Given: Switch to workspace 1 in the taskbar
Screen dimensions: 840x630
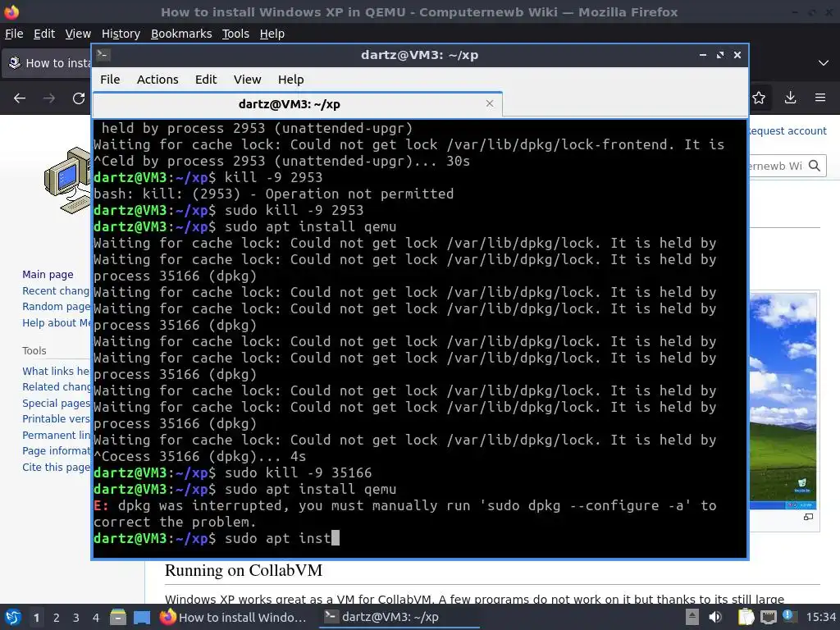Looking at the screenshot, I should [36, 618].
